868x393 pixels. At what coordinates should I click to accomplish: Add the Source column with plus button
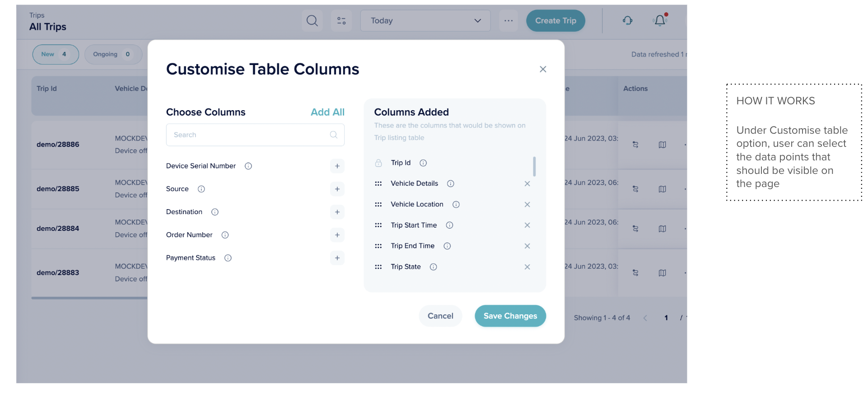click(x=337, y=189)
